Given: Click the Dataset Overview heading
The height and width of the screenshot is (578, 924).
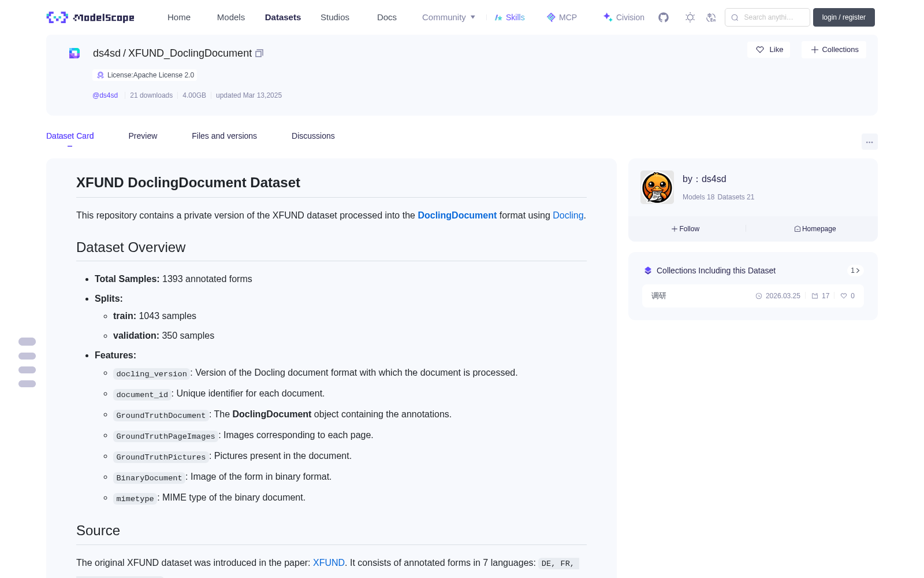Looking at the screenshot, I should pyautogui.click(x=131, y=247).
